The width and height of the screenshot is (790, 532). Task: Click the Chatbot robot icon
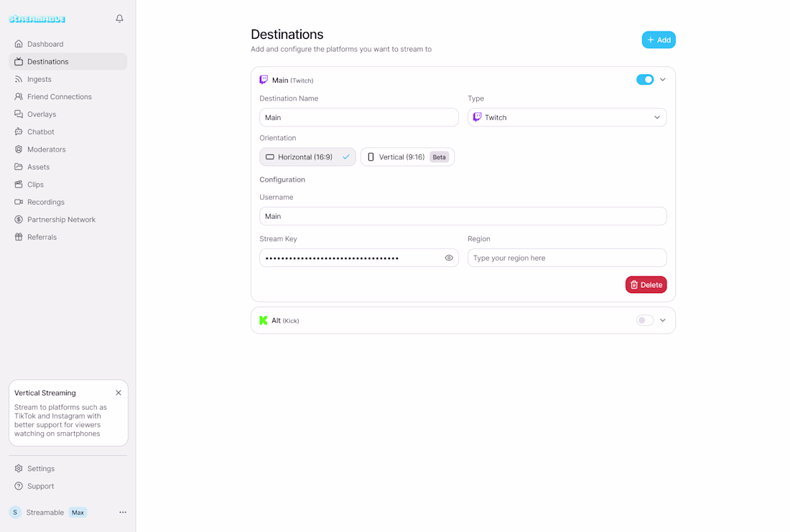(x=19, y=132)
